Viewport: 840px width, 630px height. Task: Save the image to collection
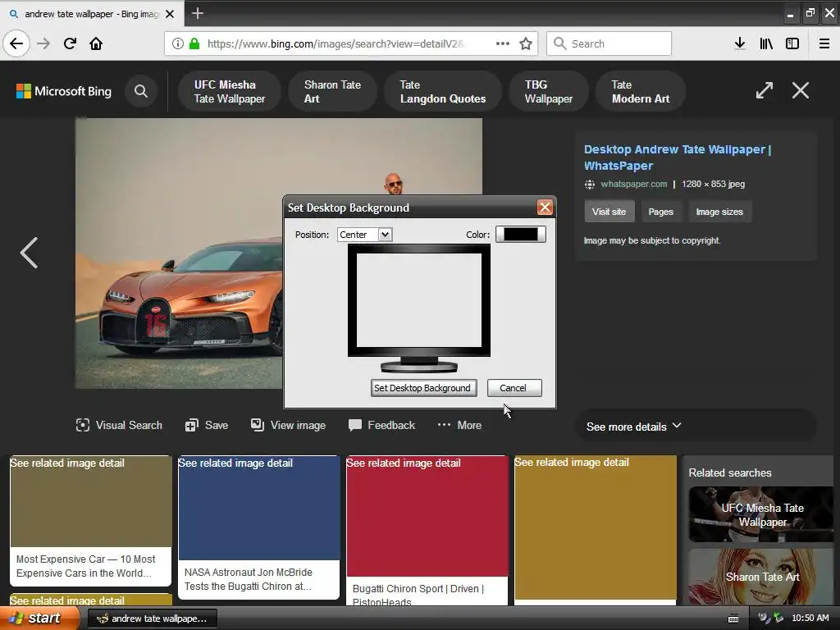[207, 425]
